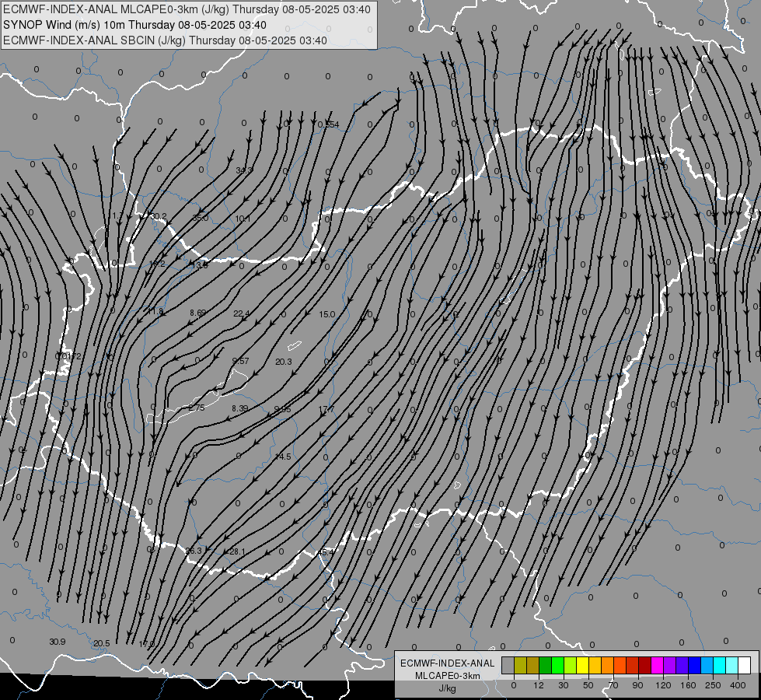
Task: Click the legend scale label 70
Action: coord(613,685)
